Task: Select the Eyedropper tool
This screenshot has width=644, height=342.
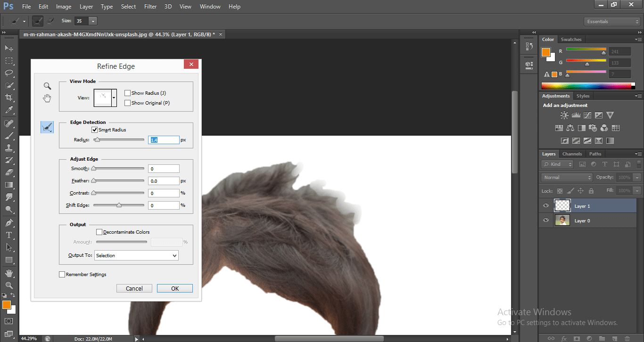Action: coord(9,110)
